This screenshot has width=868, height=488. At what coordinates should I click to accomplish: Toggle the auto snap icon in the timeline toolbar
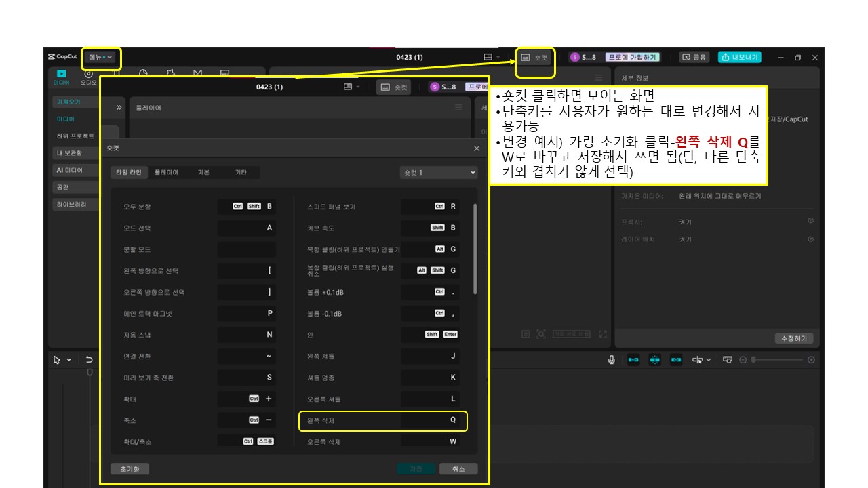tap(654, 360)
